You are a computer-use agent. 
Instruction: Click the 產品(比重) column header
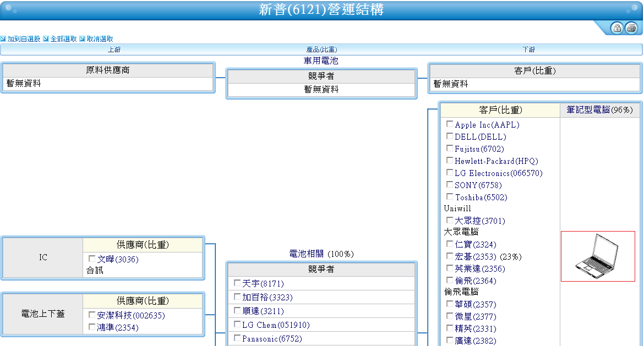tap(321, 50)
